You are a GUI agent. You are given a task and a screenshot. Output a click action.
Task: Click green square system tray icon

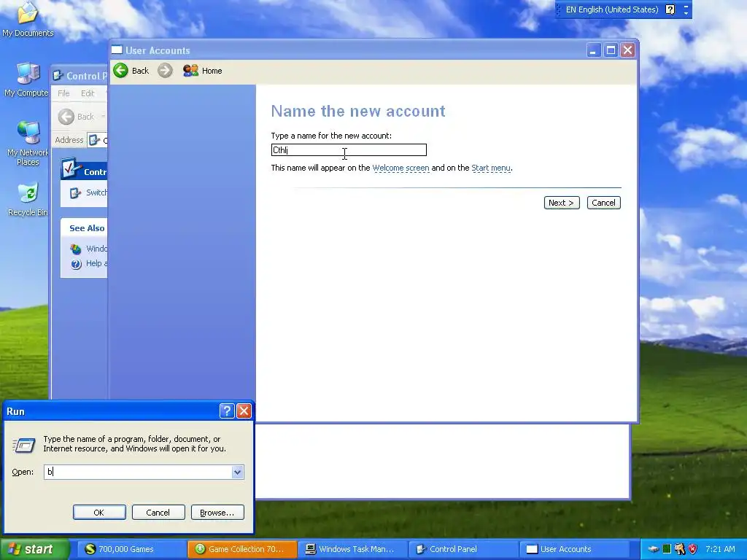[x=667, y=549]
